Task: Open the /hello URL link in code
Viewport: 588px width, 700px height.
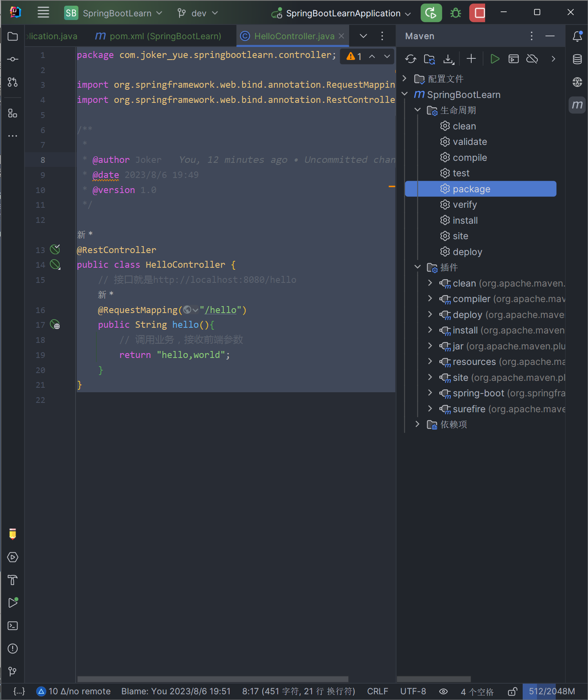Action: [x=220, y=310]
